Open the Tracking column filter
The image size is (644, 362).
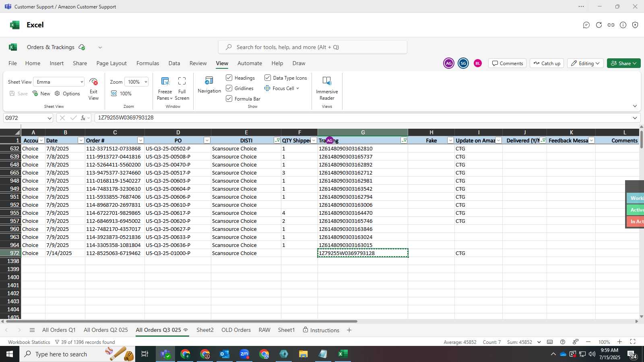pos(404,140)
